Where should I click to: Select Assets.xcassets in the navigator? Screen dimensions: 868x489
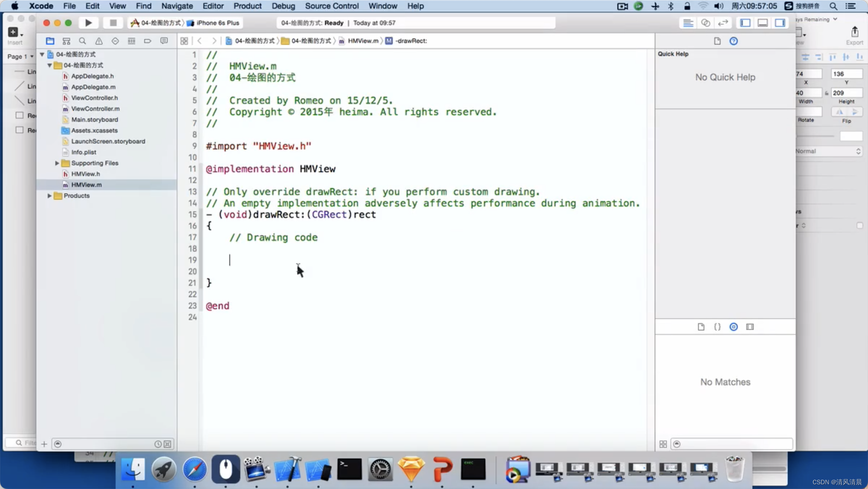[94, 131]
